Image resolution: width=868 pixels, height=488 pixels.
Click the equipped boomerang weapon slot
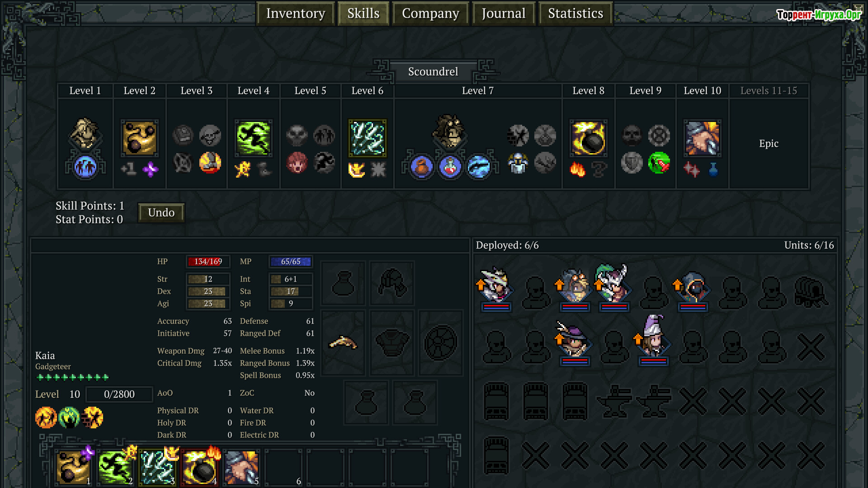343,343
